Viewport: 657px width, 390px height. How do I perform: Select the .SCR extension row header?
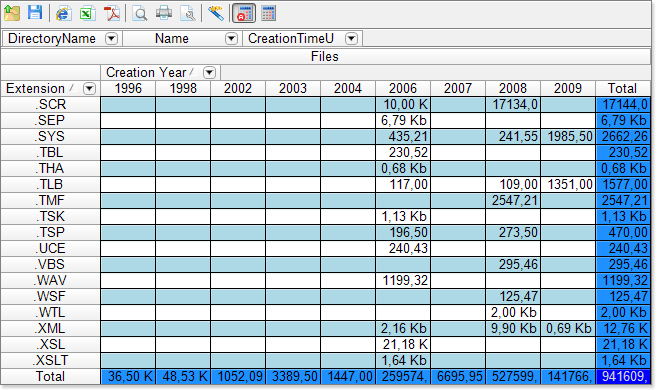(x=50, y=104)
